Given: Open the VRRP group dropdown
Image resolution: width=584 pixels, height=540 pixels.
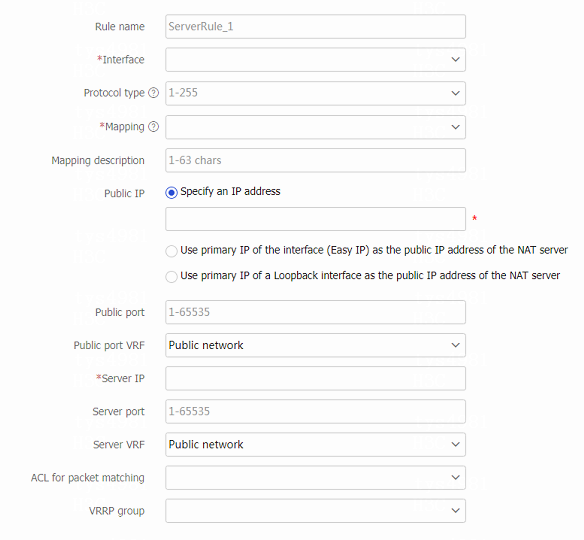Looking at the screenshot, I should [315, 511].
